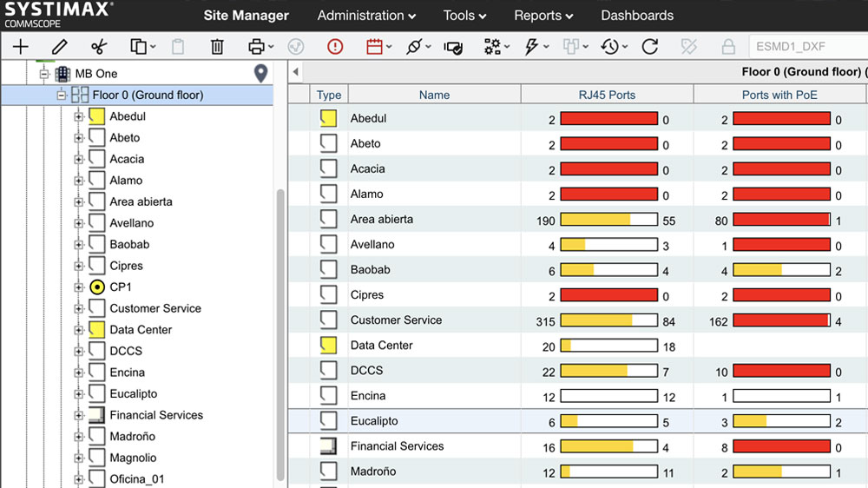Click the Area abierta RJ45 usage bar

coord(608,220)
